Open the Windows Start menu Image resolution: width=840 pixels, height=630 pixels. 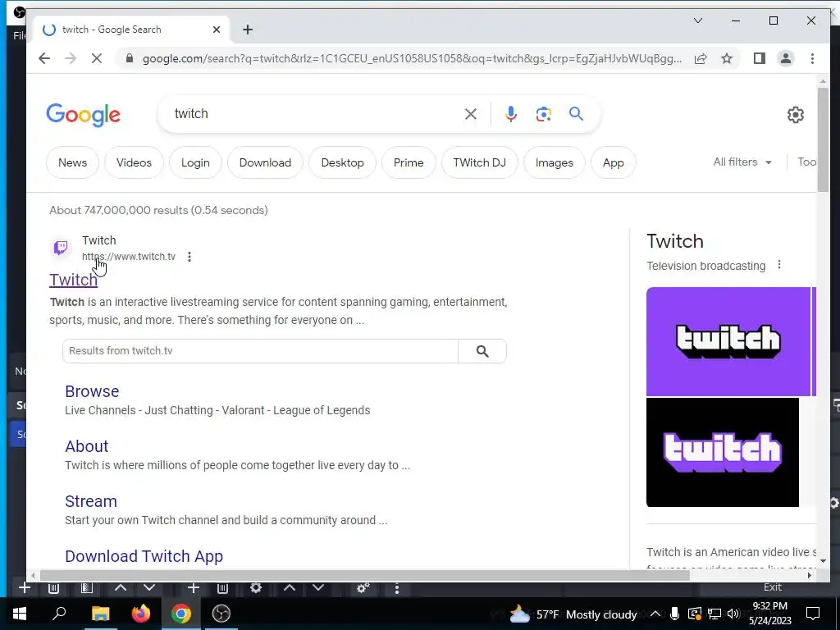[20, 614]
